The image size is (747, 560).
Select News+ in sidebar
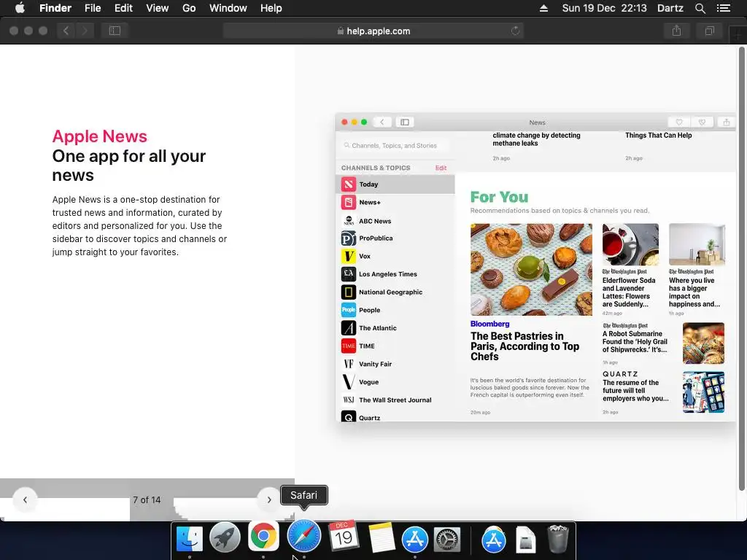(x=395, y=203)
